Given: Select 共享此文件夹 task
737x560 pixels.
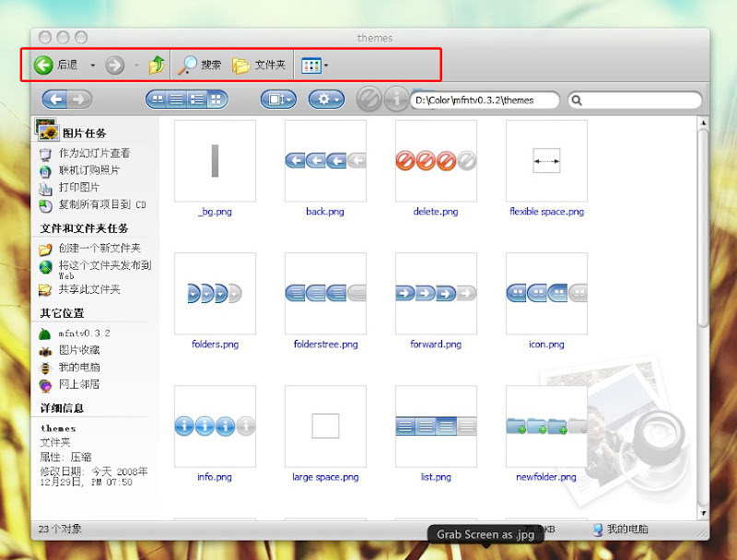Looking at the screenshot, I should (x=89, y=289).
